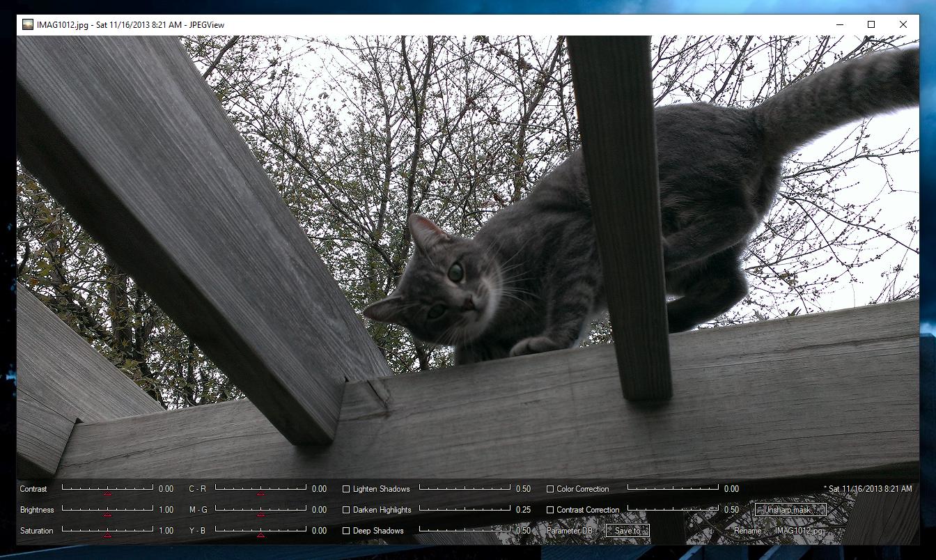Maximize the JPEGView window
This screenshot has height=560, width=936.
click(x=871, y=24)
